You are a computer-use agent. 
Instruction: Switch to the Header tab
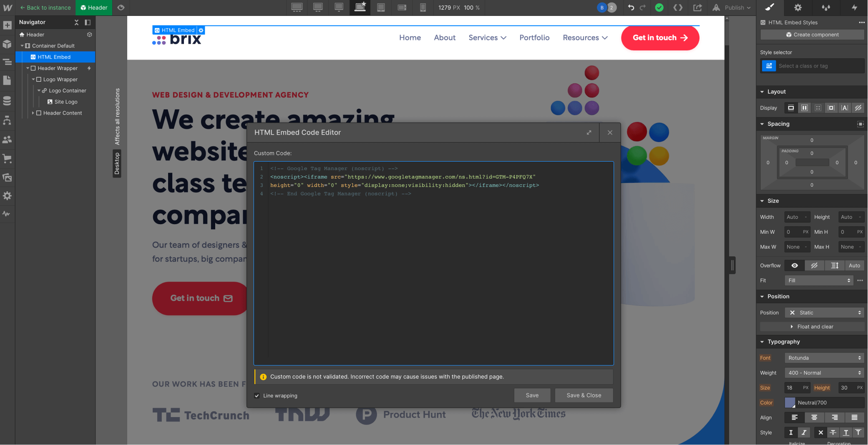[93, 7]
